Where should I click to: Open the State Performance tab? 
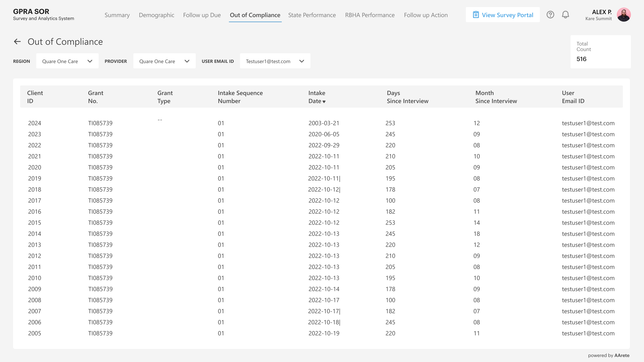coord(312,15)
